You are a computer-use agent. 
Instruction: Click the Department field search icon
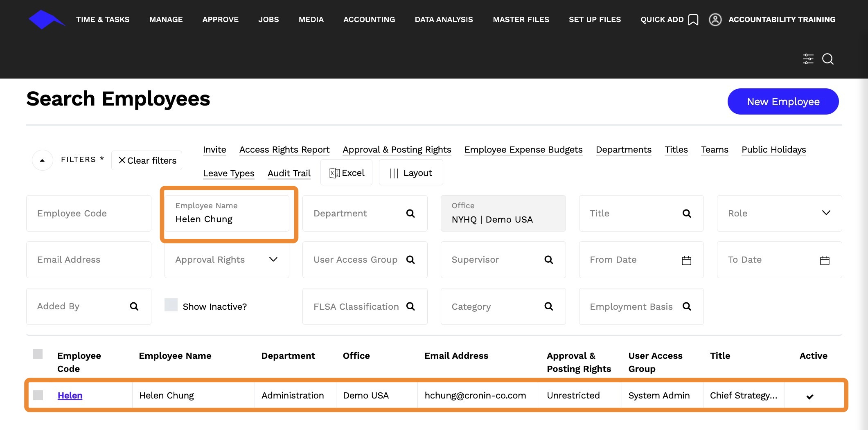(x=410, y=213)
